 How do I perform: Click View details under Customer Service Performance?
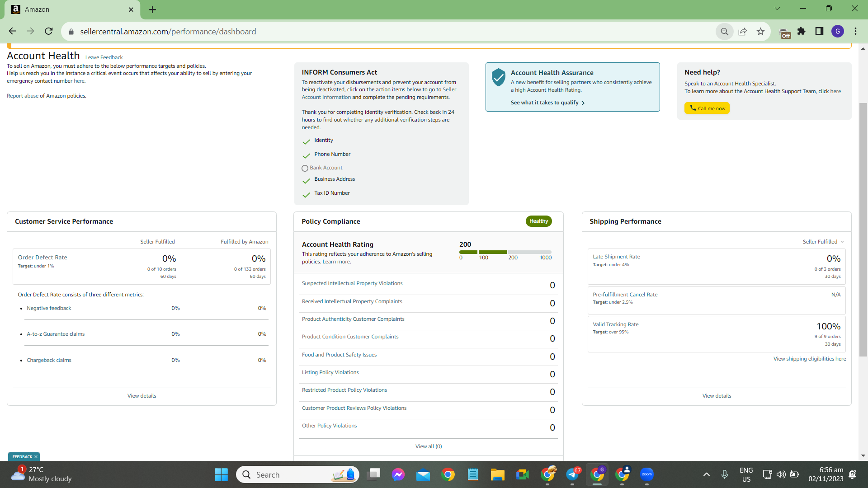point(142,396)
